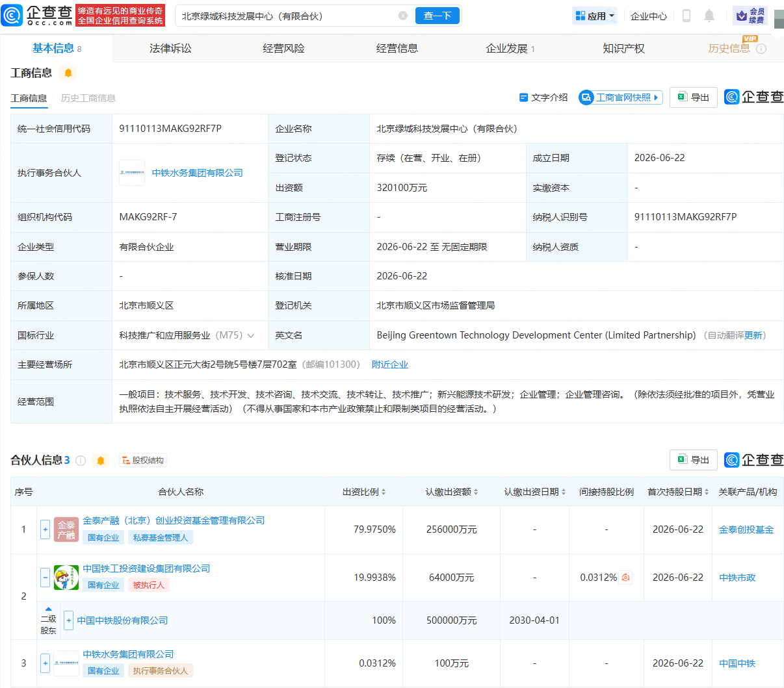The height and width of the screenshot is (688, 784).
Task: Sort by 认缴出资额 column arrows
Action: click(476, 492)
